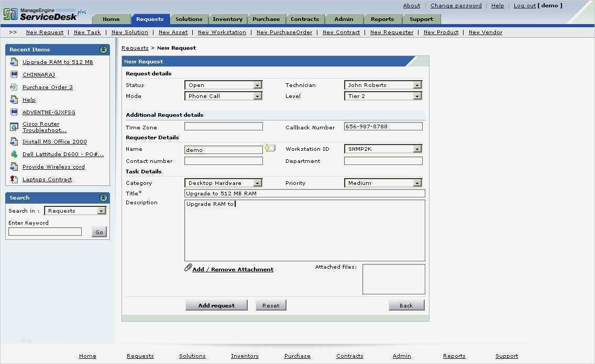This screenshot has height=364, width=595.
Task: Open the Technician dropdown showing John Roberts
Action: click(383, 85)
